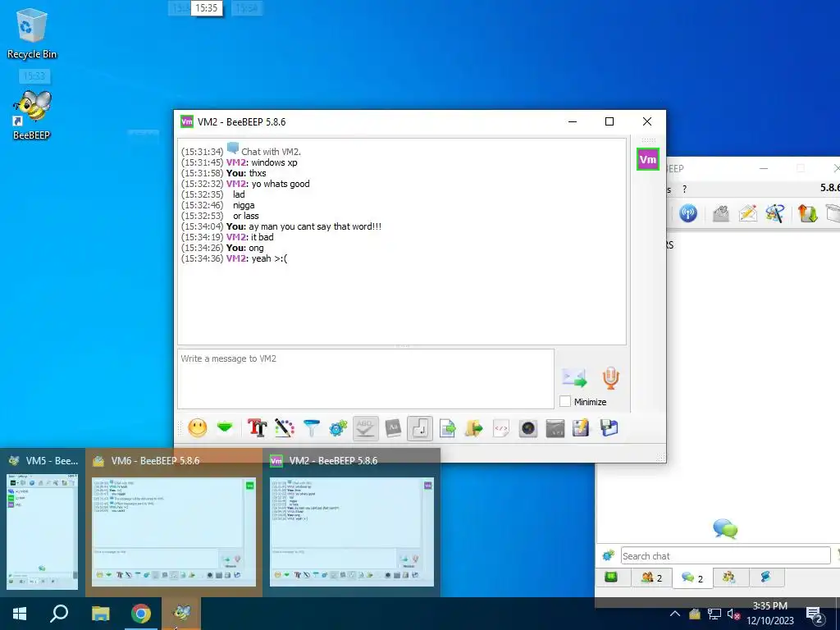Open the notification center showing 2

pos(815,615)
